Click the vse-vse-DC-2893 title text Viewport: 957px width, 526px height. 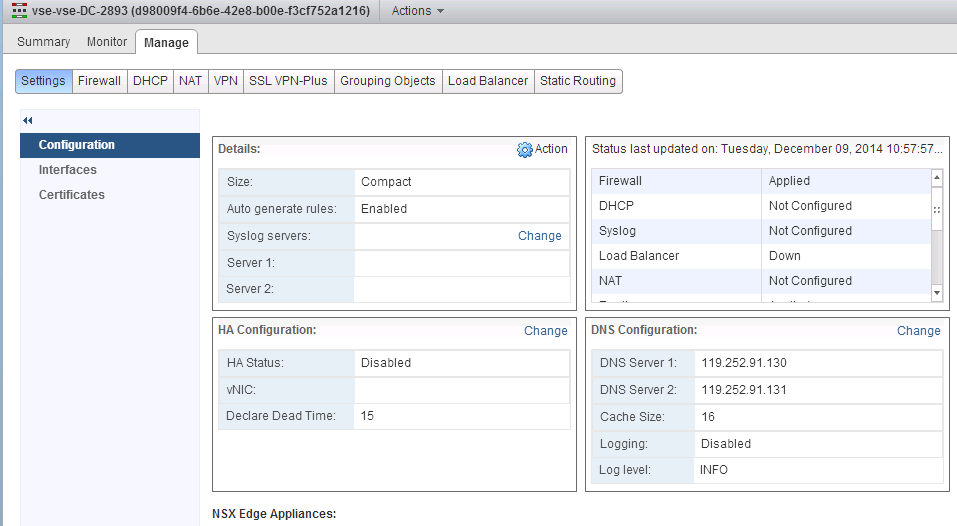click(201, 11)
